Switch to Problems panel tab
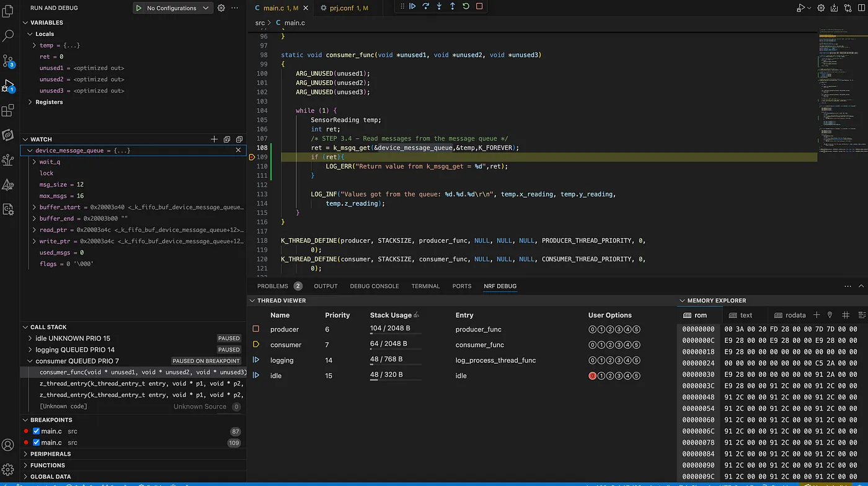The width and height of the screenshot is (868, 486). pyautogui.click(x=280, y=286)
